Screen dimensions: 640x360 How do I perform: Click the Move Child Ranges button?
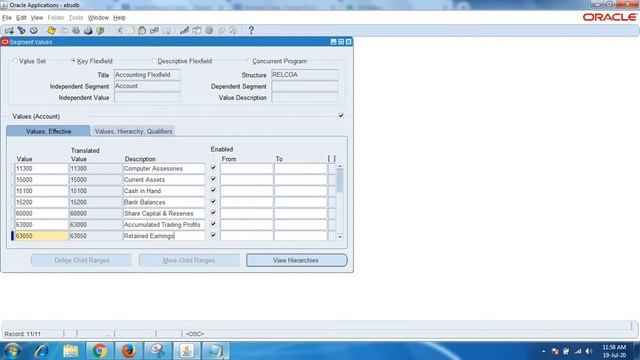tap(189, 260)
